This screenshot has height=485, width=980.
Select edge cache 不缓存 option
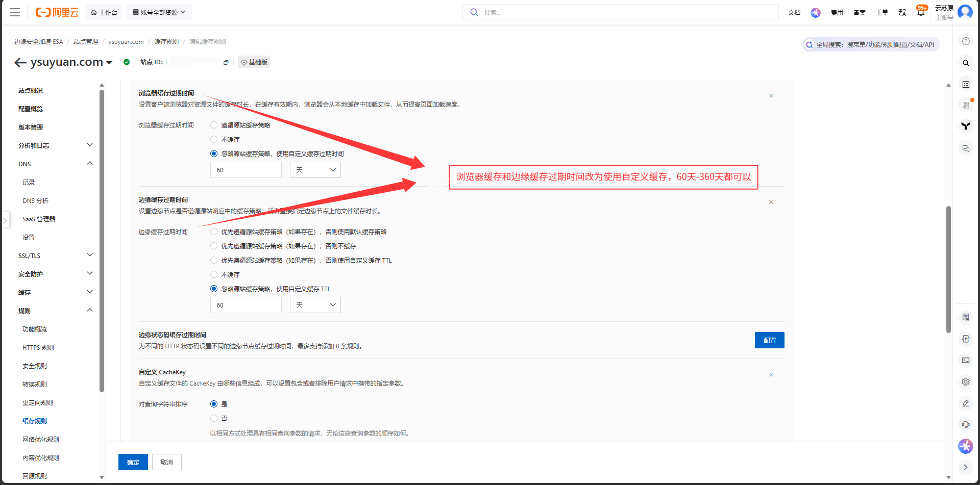click(214, 274)
